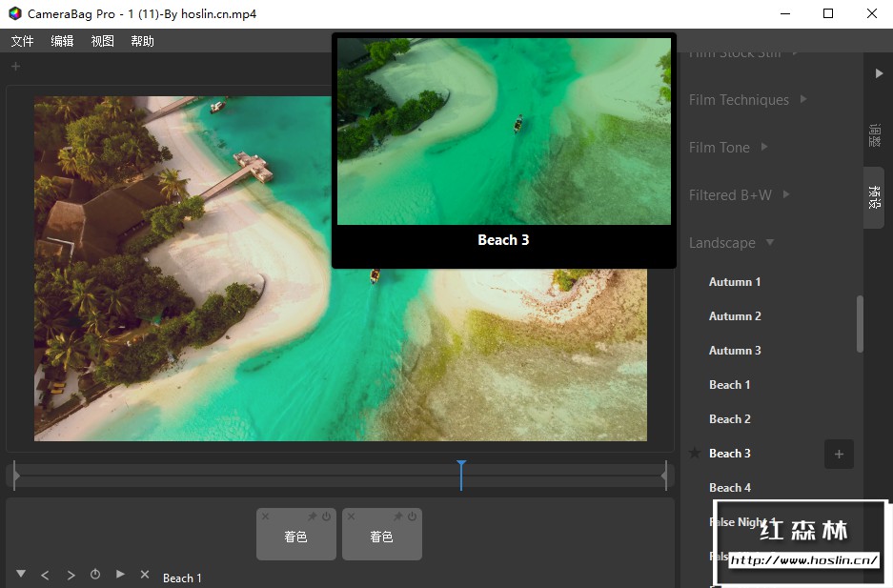Image resolution: width=893 pixels, height=588 pixels.
Task: Click the favorite star beside Beach 3
Action: (x=695, y=454)
